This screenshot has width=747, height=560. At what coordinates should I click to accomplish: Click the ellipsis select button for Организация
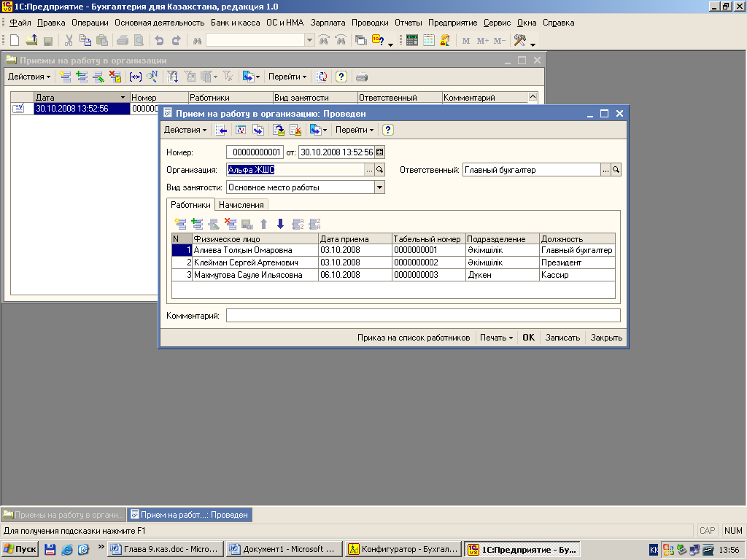coord(369,170)
